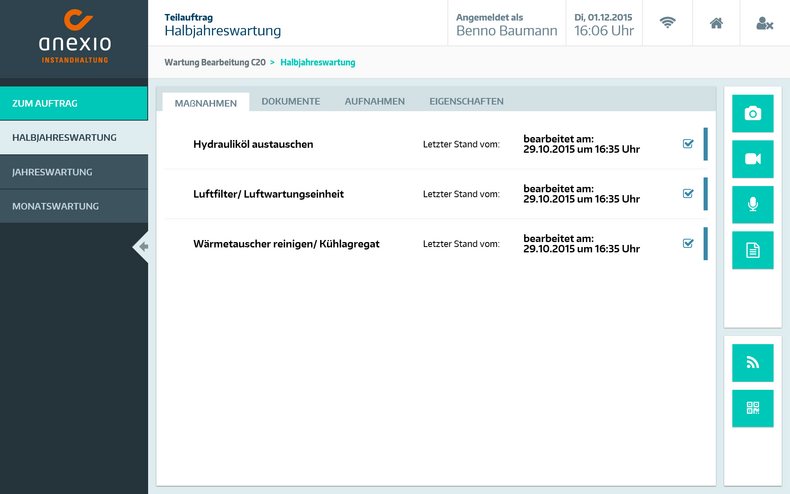Record audio note with microphone icon
Image resolution: width=790 pixels, height=494 pixels.
752,205
